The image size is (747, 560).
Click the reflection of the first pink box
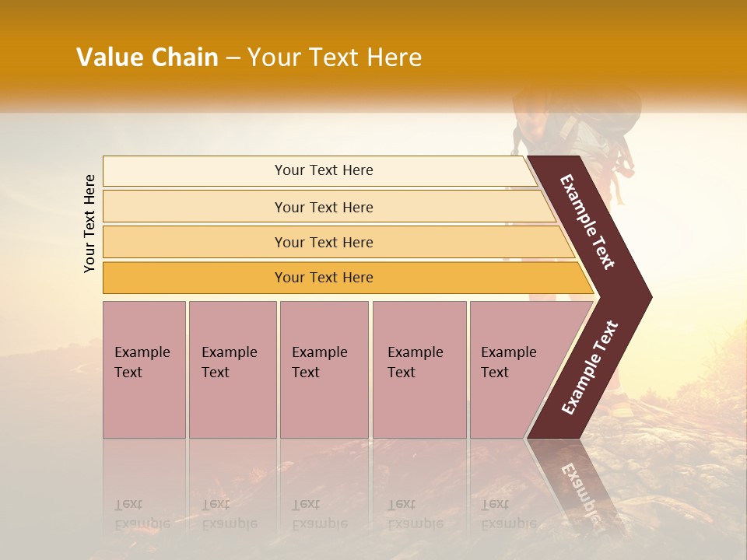point(145,485)
